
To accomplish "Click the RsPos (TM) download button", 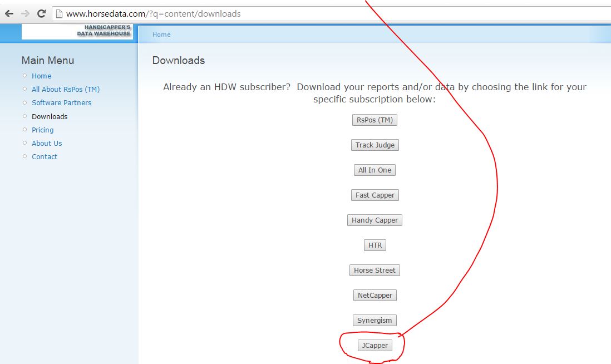I will 375,120.
